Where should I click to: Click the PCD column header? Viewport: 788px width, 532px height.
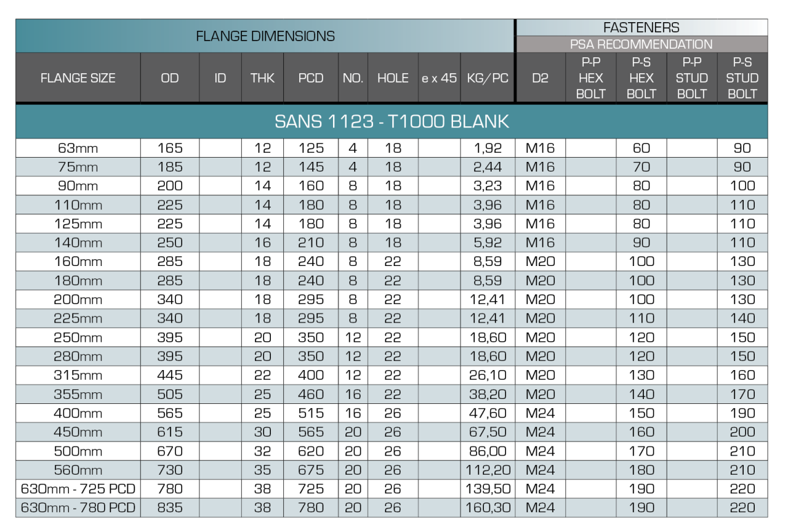pyautogui.click(x=311, y=78)
